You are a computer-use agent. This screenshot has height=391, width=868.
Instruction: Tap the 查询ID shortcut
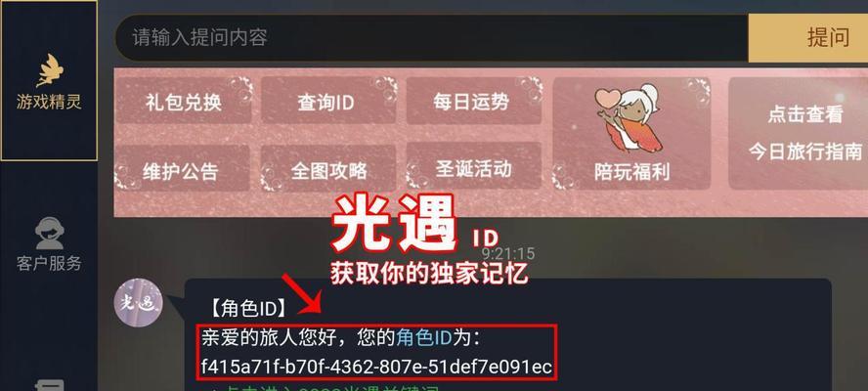(x=328, y=101)
